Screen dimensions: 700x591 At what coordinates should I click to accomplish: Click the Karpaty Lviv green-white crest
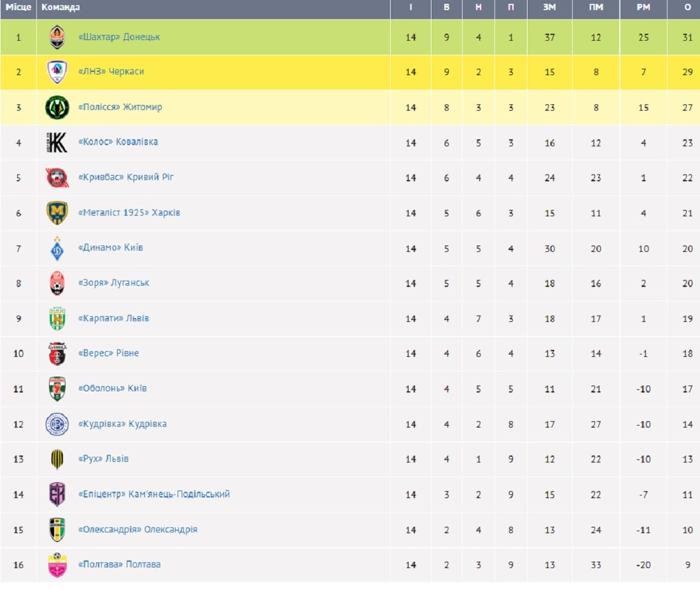click(57, 319)
